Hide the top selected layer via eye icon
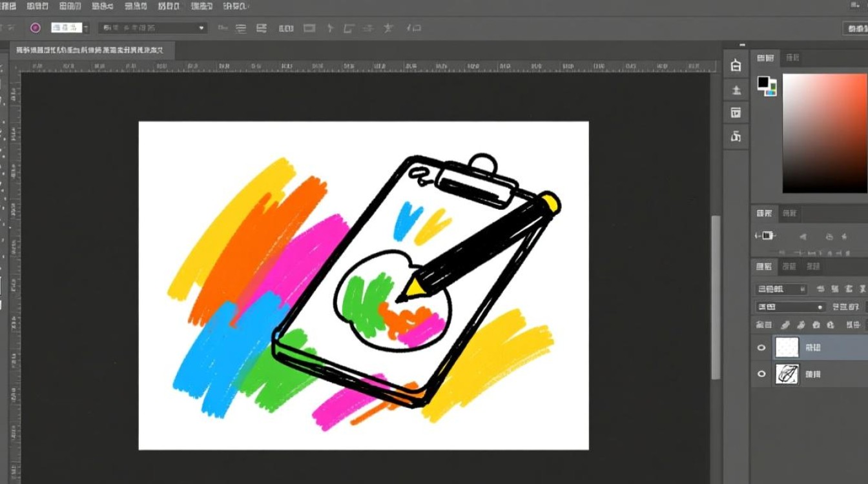Screen dimensions: 868x484 click(761, 348)
